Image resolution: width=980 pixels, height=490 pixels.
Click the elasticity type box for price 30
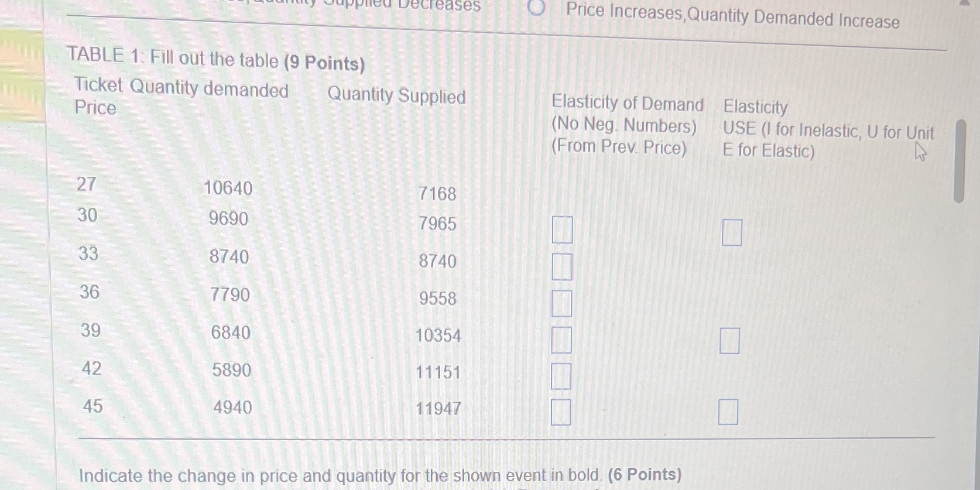(731, 233)
